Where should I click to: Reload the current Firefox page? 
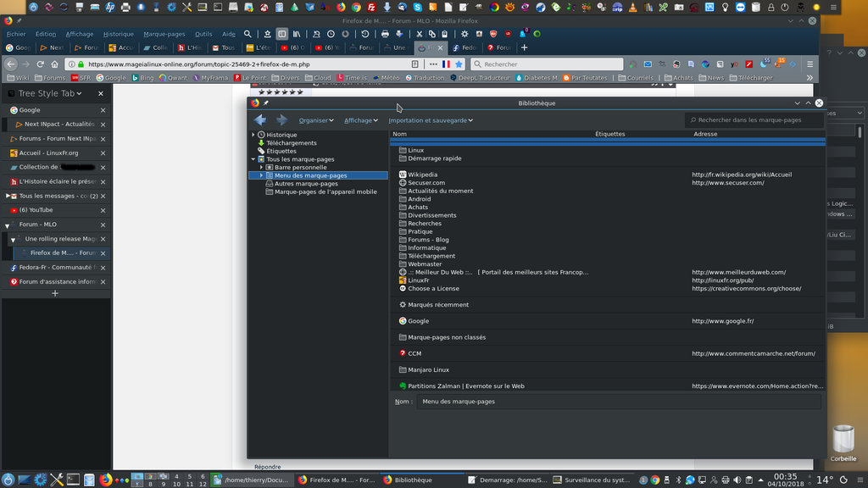(x=40, y=64)
